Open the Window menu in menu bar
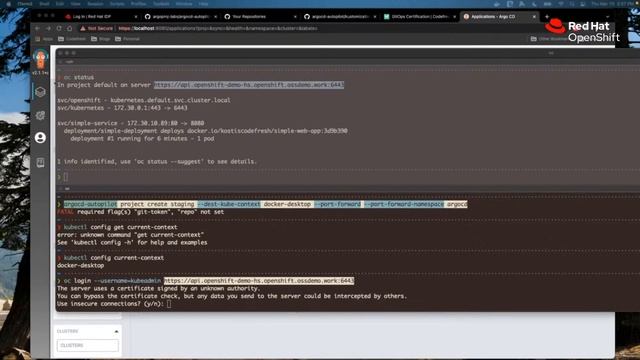The image size is (640, 360). point(184,4)
